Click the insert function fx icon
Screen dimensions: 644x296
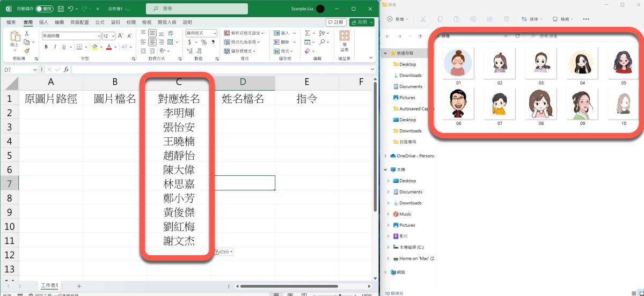click(x=66, y=70)
